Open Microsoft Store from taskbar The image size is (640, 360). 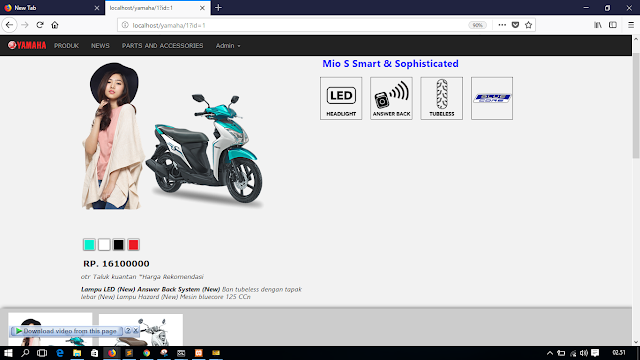tap(94, 353)
